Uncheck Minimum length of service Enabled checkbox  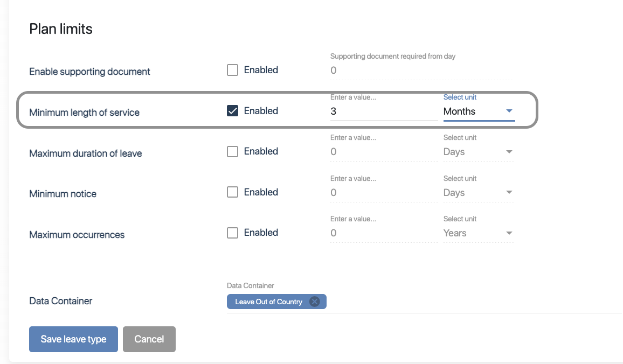tap(232, 111)
